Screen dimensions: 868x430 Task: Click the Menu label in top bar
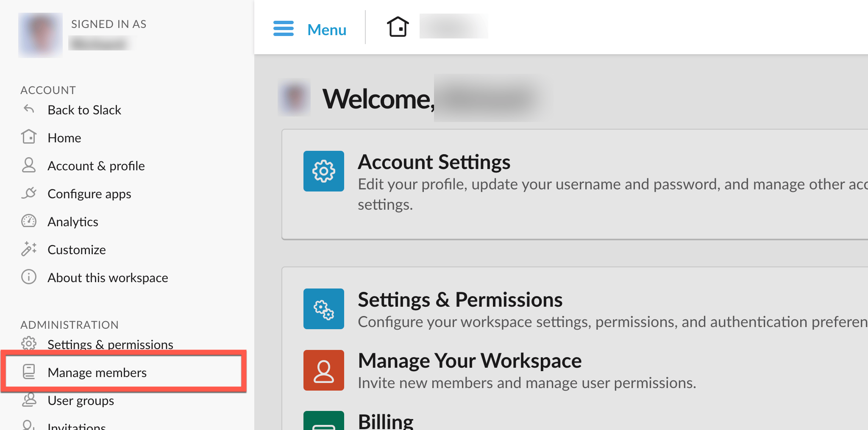(327, 30)
